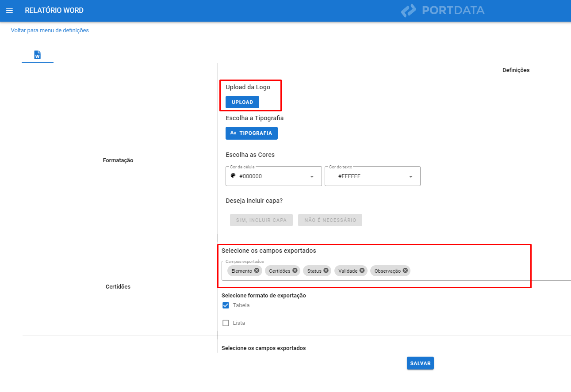Click the Deseja incluir capa? label
The width and height of the screenshot is (571, 392).
point(254,201)
